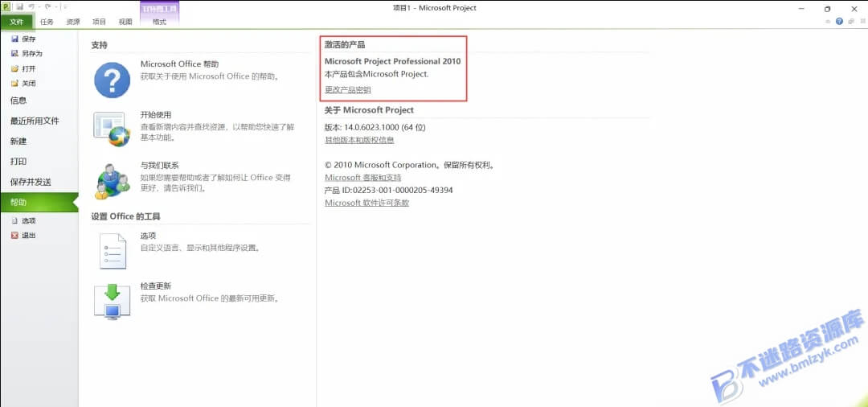Click the 激活的产品 (Activated product) heading
868x407 pixels.
click(x=345, y=45)
